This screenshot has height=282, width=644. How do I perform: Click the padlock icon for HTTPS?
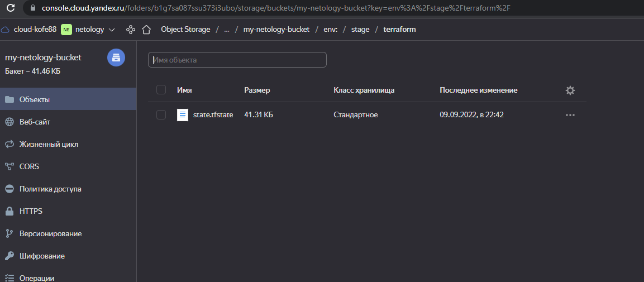click(9, 212)
